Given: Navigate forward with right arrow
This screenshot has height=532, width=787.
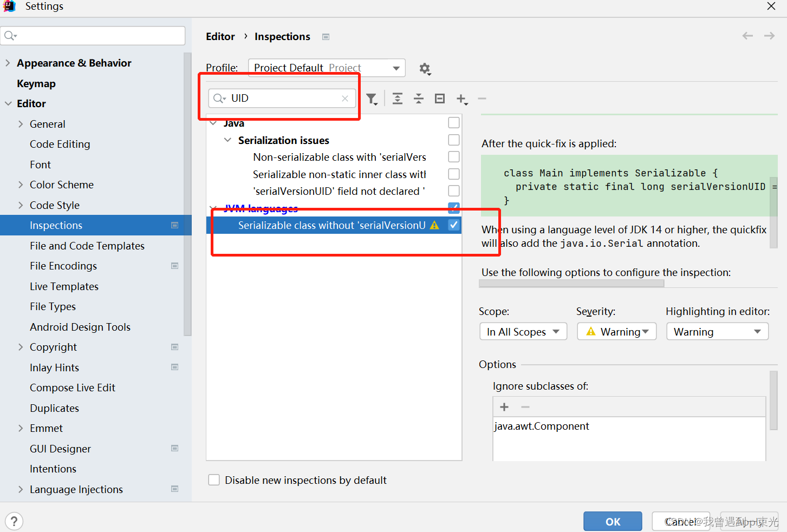Looking at the screenshot, I should pyautogui.click(x=769, y=36).
